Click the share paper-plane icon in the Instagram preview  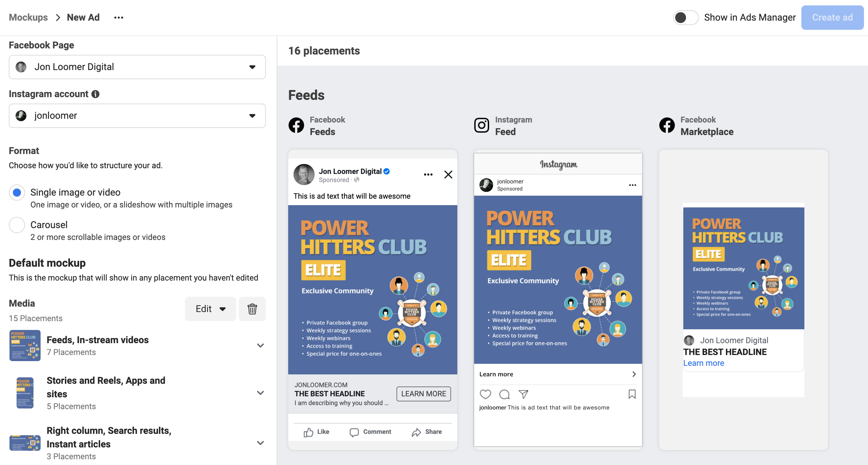tap(523, 394)
